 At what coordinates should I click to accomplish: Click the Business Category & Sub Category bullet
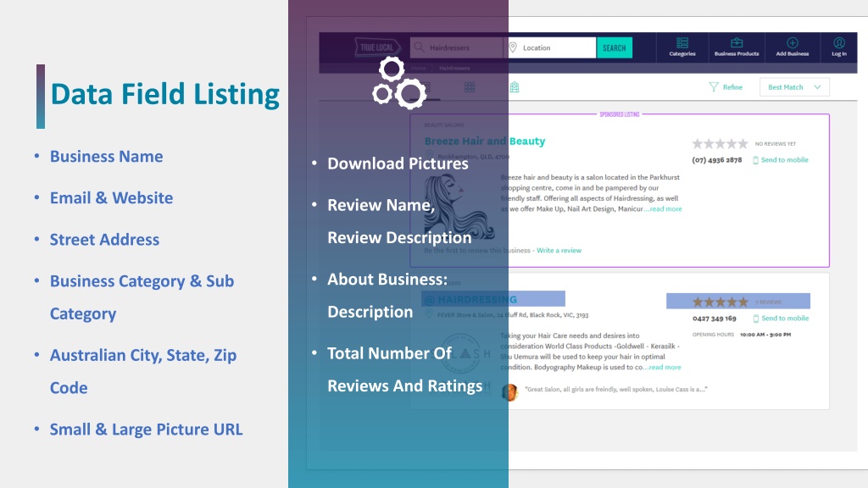(x=142, y=297)
